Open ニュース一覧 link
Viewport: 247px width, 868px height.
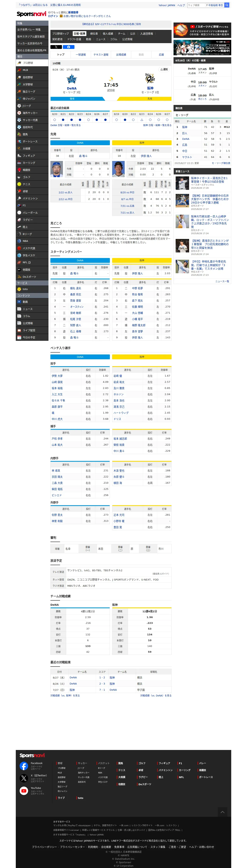[x=222, y=282]
